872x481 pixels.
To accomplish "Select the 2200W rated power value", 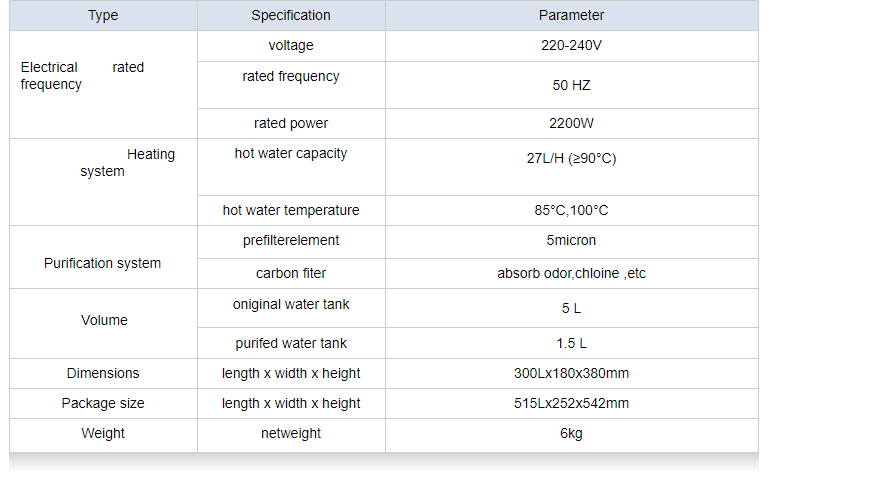I will point(571,124).
